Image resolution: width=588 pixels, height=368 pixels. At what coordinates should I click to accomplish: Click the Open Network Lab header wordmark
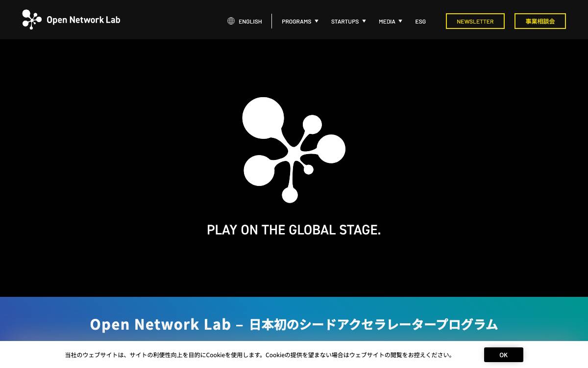point(83,20)
